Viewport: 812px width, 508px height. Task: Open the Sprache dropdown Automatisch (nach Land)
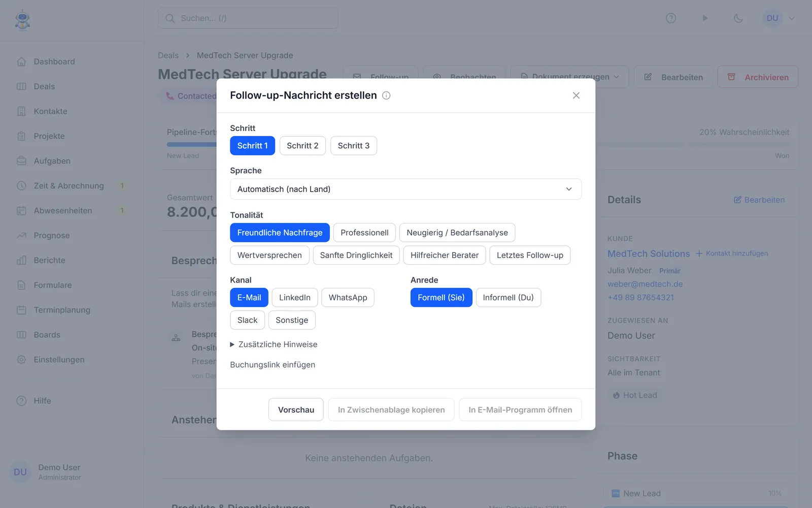(406, 189)
